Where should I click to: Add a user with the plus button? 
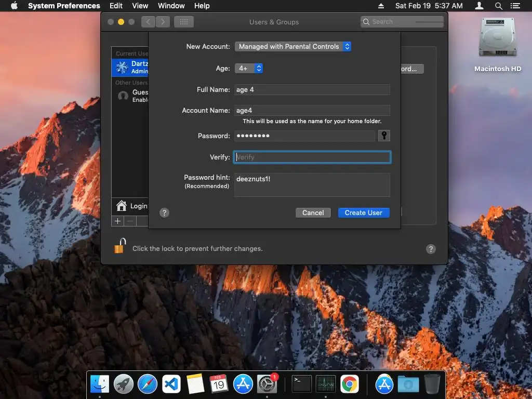point(118,221)
